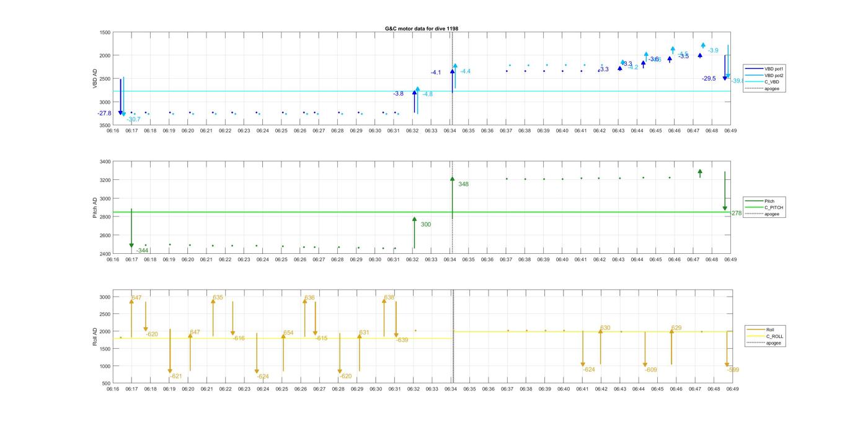Click the -344 pitch data label
The height and width of the screenshot is (430, 868).
(x=142, y=251)
